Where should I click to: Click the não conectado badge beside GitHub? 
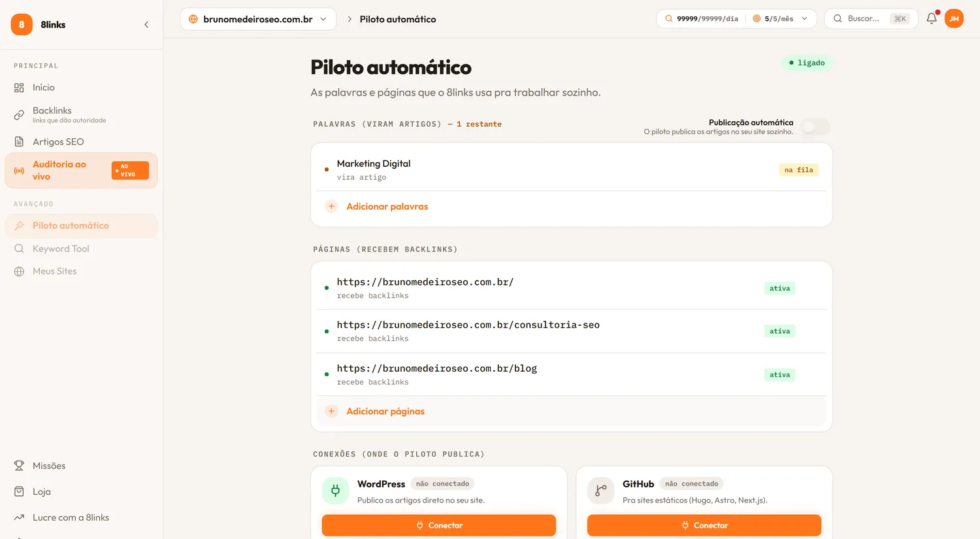(x=691, y=484)
